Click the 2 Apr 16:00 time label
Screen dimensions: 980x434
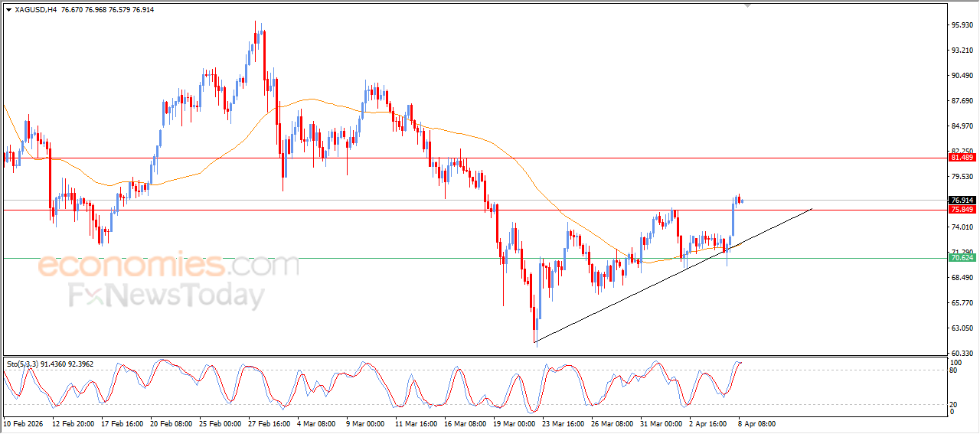coord(709,423)
